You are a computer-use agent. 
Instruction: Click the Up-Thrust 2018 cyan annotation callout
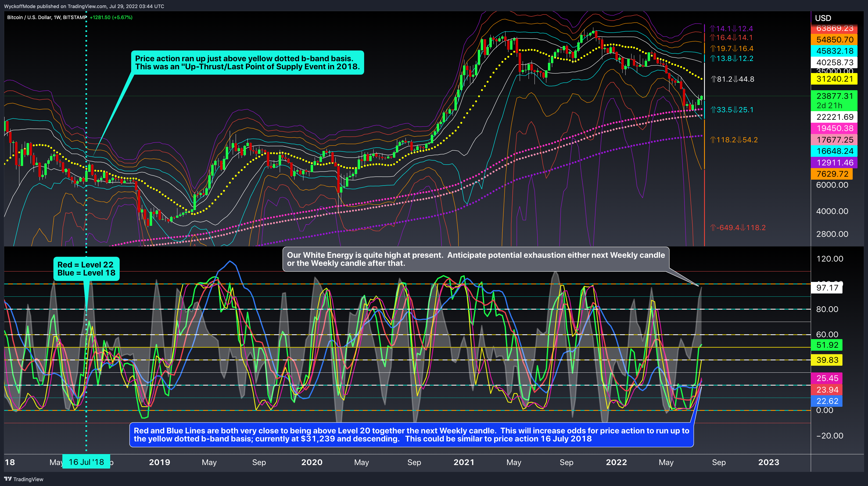point(247,63)
